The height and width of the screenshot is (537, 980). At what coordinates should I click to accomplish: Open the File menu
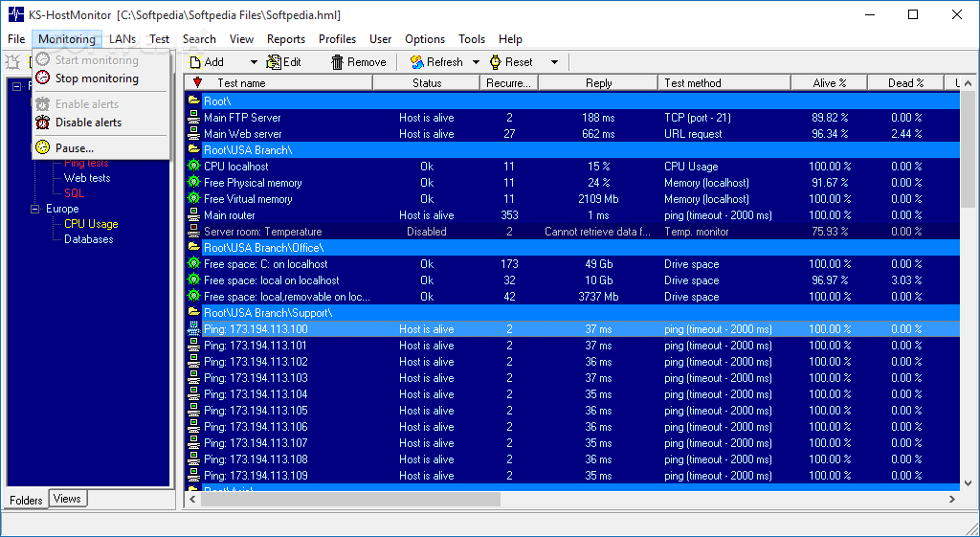pos(16,38)
